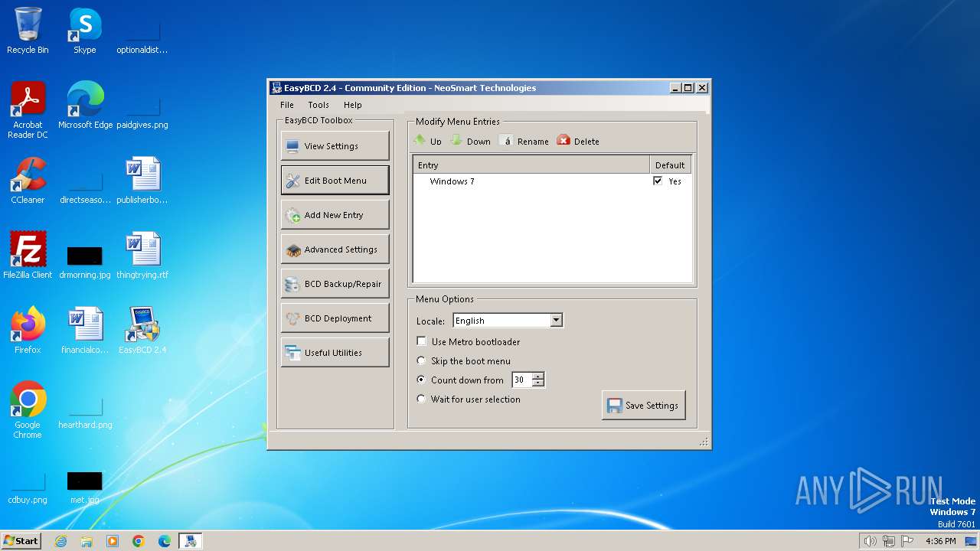Open EasyBCD 2.4 desktop shortcut
The width and height of the screenshot is (980, 551).
pyautogui.click(x=142, y=331)
